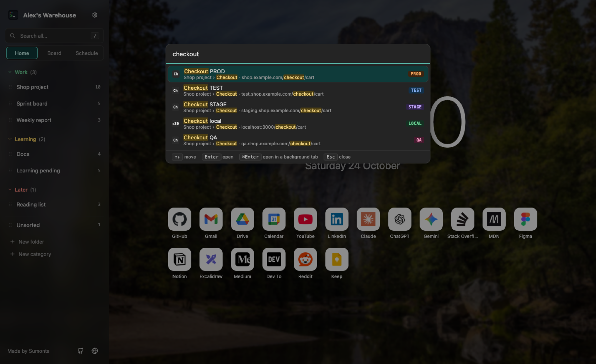This screenshot has height=364, width=596.
Task: Select the Checkout QA result
Action: 298,140
